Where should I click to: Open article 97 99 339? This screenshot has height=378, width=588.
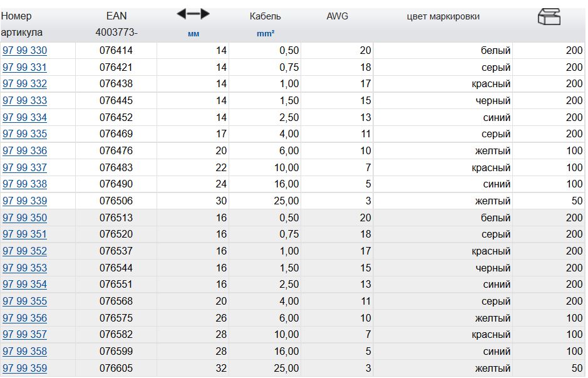tap(24, 201)
